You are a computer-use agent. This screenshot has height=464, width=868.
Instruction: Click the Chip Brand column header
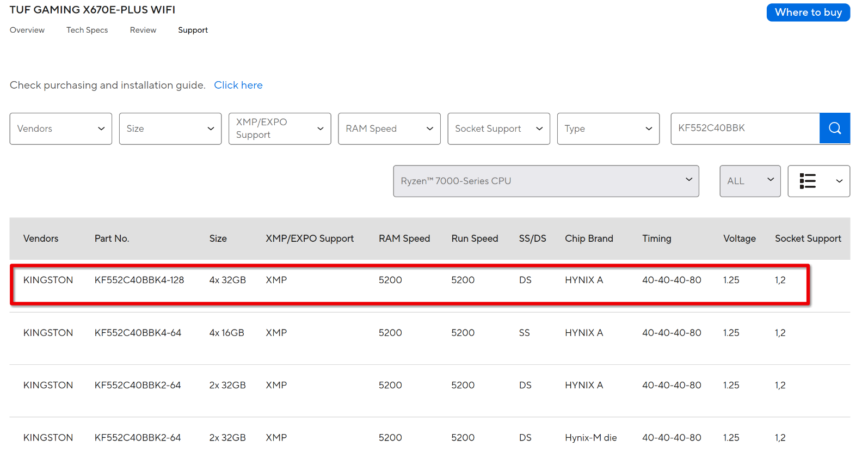click(x=589, y=239)
